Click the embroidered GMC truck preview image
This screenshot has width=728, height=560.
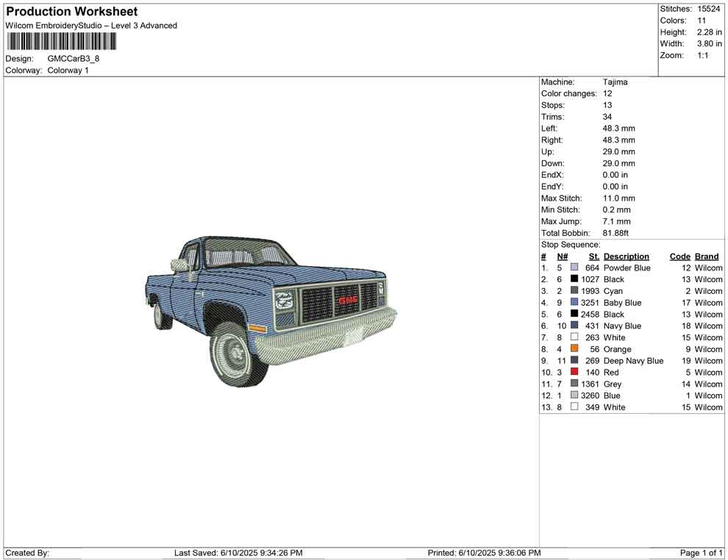click(271, 309)
